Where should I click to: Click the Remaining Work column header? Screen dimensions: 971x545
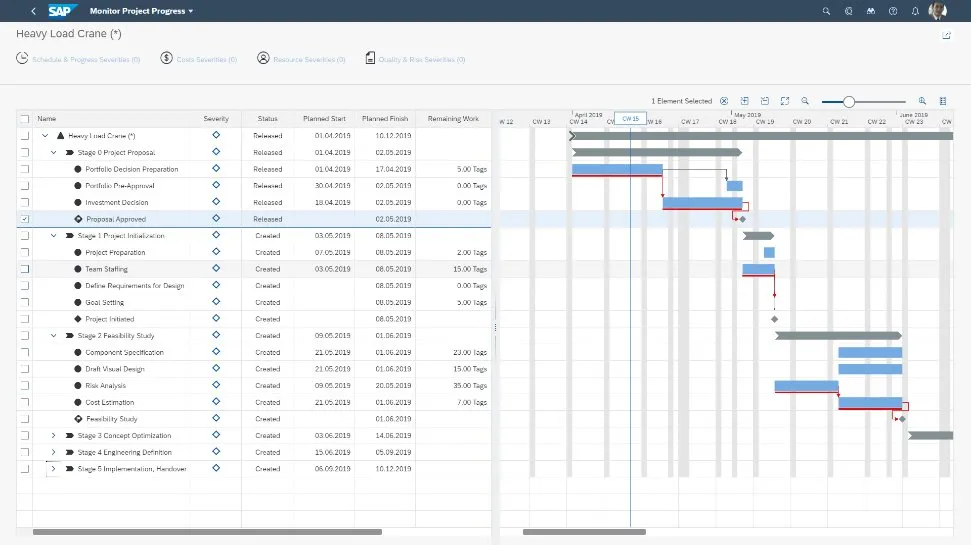[453, 118]
